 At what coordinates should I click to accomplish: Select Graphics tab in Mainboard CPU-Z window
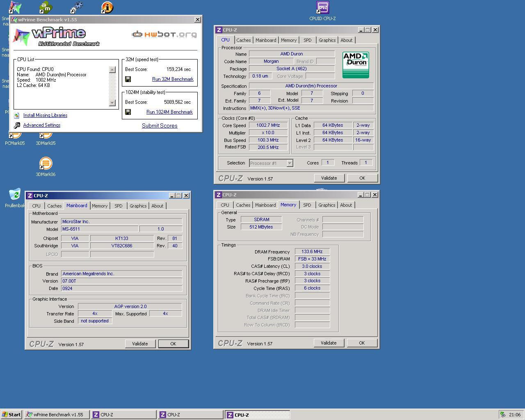pyautogui.click(x=138, y=206)
